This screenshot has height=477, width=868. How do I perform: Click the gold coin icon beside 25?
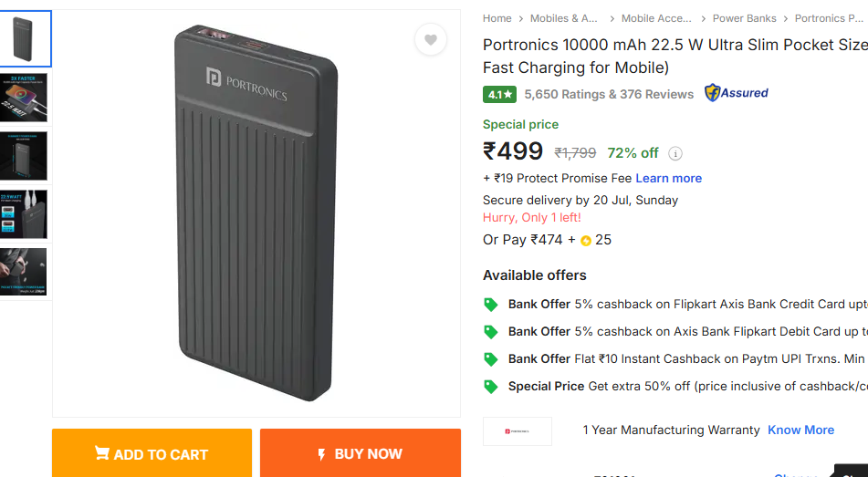pos(586,241)
